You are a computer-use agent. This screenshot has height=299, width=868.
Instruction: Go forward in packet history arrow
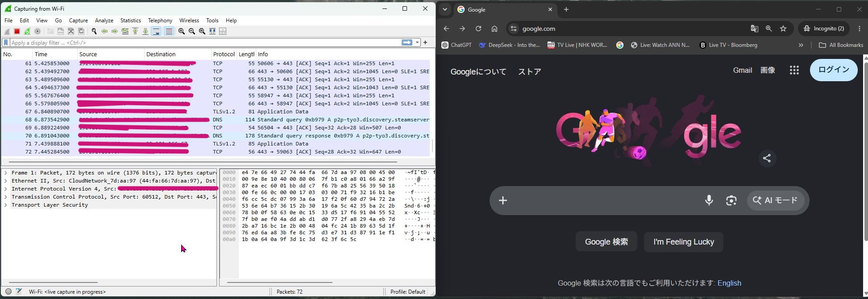(x=115, y=31)
